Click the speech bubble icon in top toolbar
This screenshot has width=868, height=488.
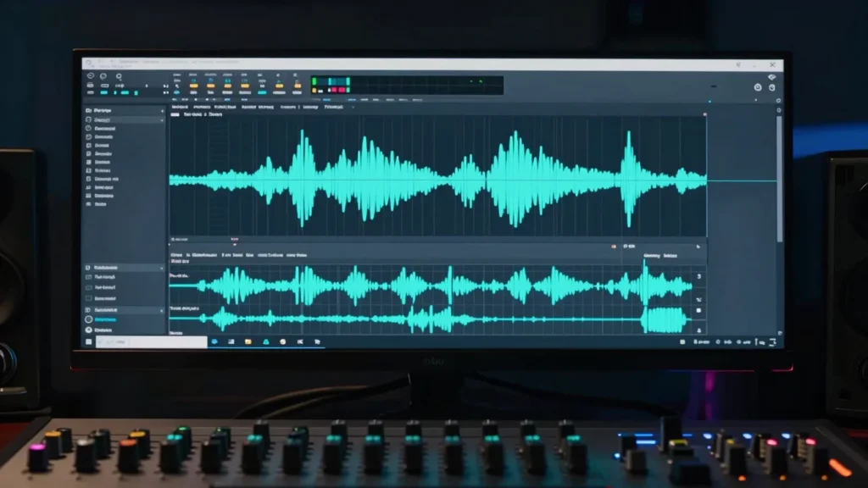[103, 76]
